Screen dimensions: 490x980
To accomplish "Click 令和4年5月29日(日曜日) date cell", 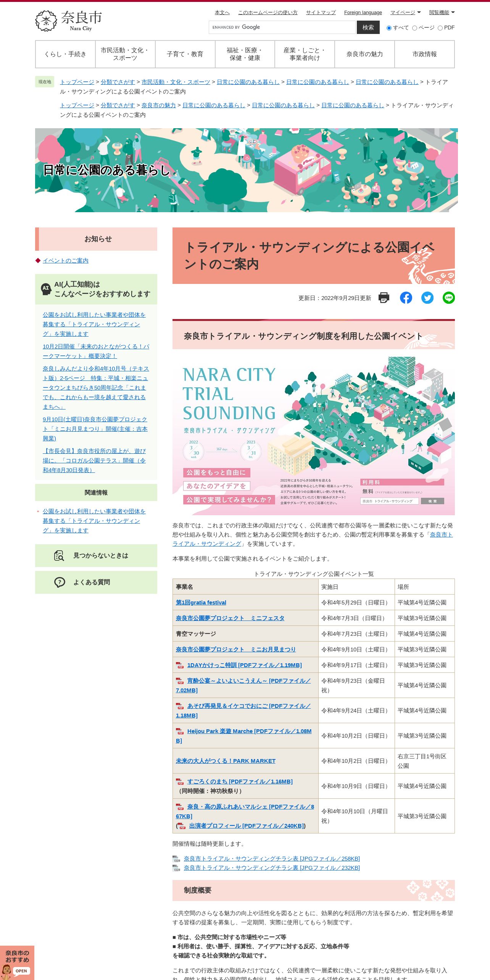I will click(356, 603).
